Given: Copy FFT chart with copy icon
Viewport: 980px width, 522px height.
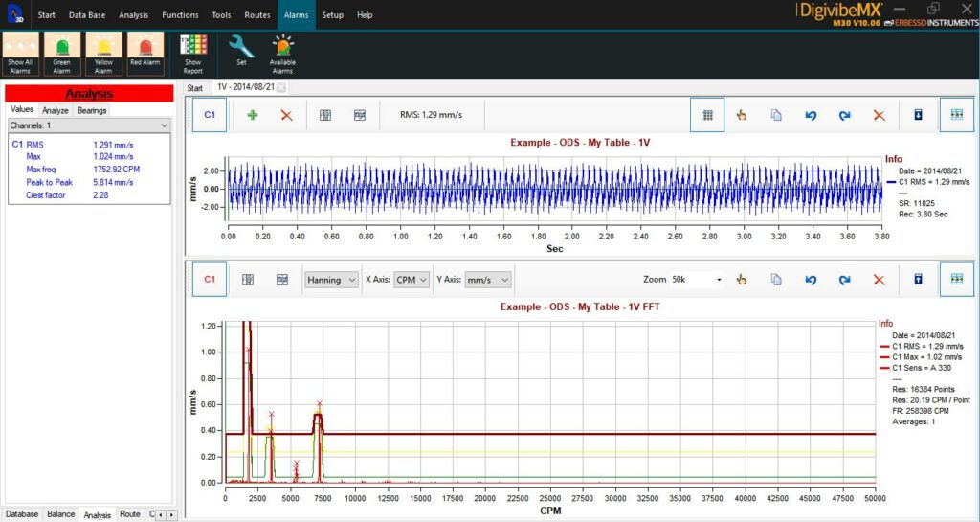Looking at the screenshot, I should [x=775, y=280].
